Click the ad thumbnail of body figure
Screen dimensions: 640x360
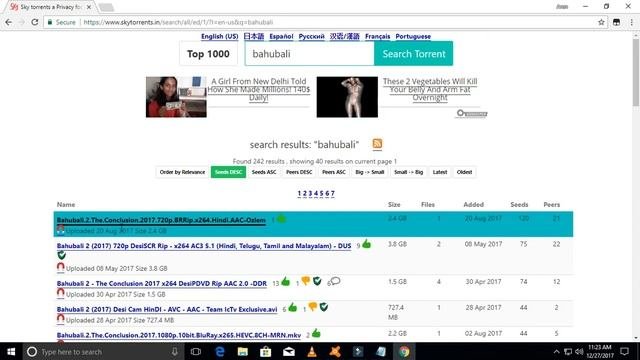(347, 97)
